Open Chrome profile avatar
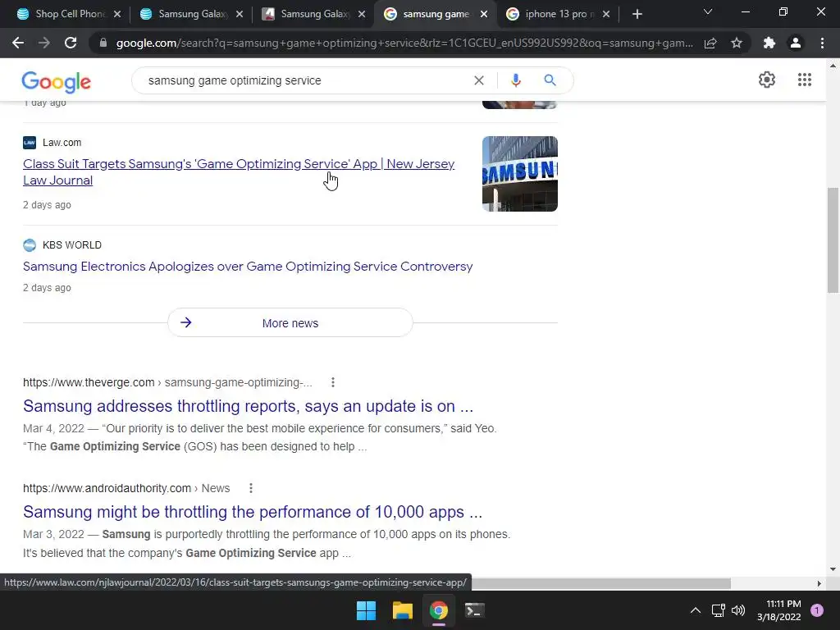This screenshot has height=630, width=840. [x=796, y=43]
